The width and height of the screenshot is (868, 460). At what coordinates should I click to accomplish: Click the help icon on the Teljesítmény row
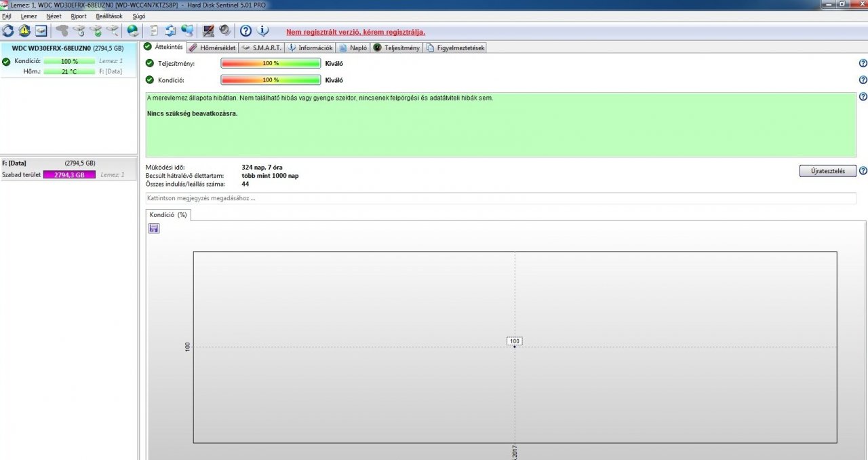863,63
